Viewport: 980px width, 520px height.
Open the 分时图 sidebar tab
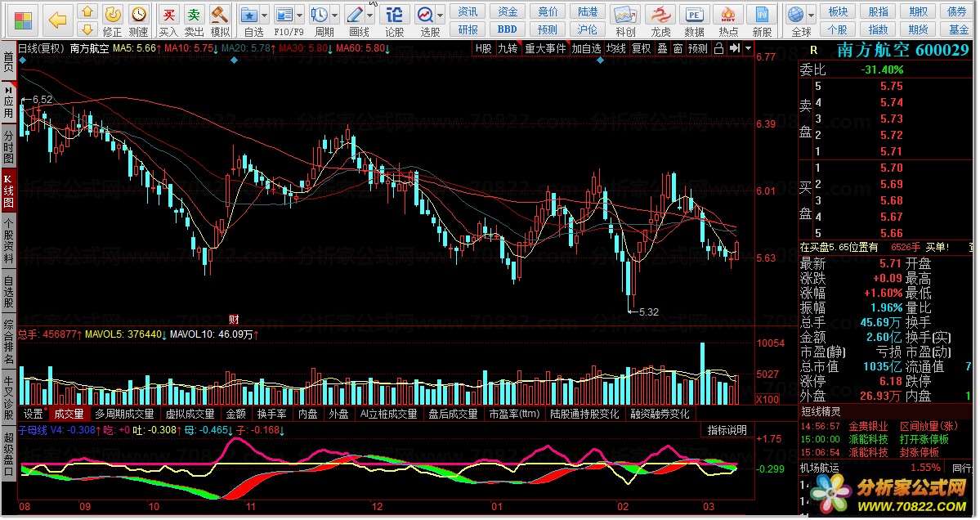coord(8,147)
